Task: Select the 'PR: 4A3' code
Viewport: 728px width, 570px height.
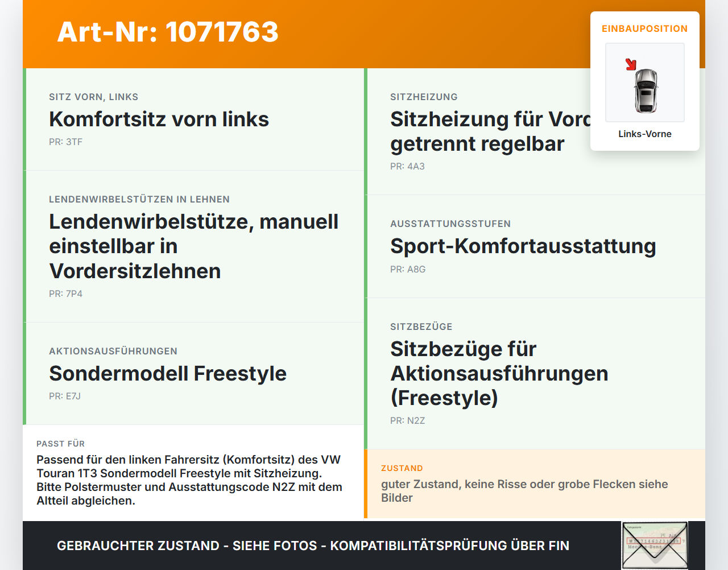Action: click(x=407, y=166)
